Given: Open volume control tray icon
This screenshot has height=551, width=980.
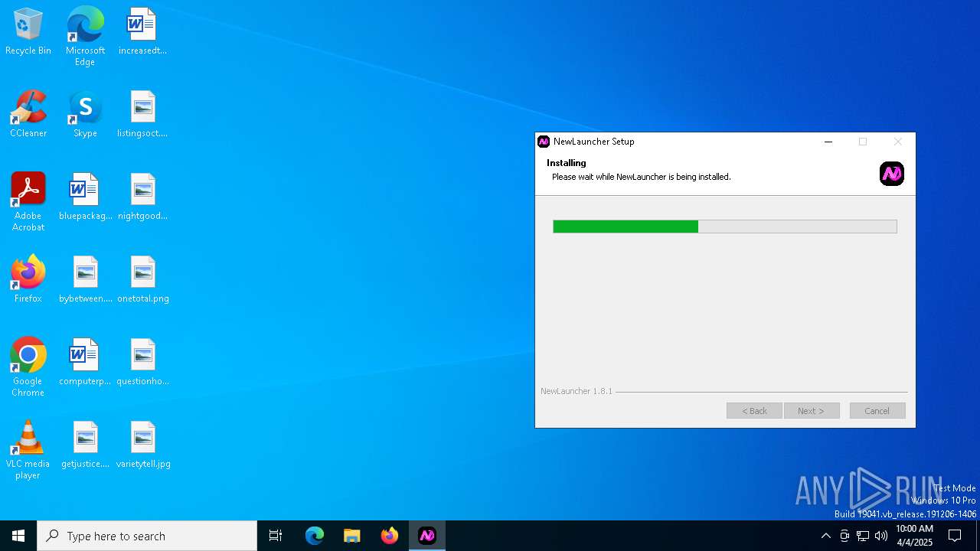Looking at the screenshot, I should (x=881, y=536).
